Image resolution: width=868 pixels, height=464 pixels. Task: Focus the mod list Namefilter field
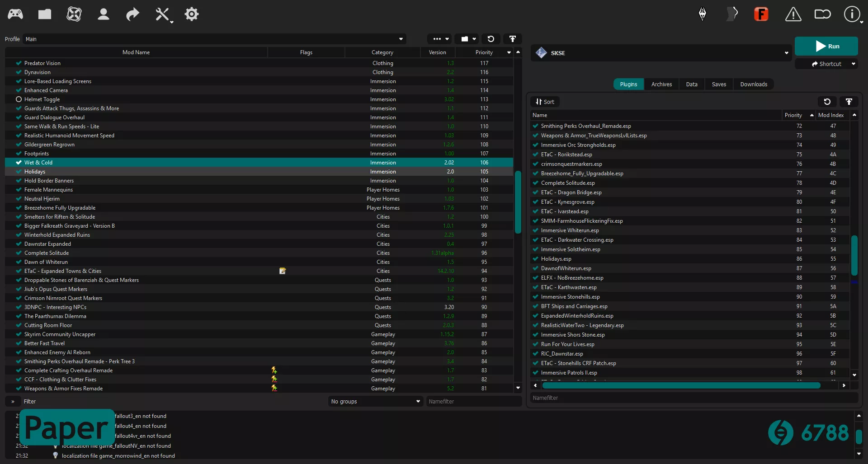[x=474, y=401]
